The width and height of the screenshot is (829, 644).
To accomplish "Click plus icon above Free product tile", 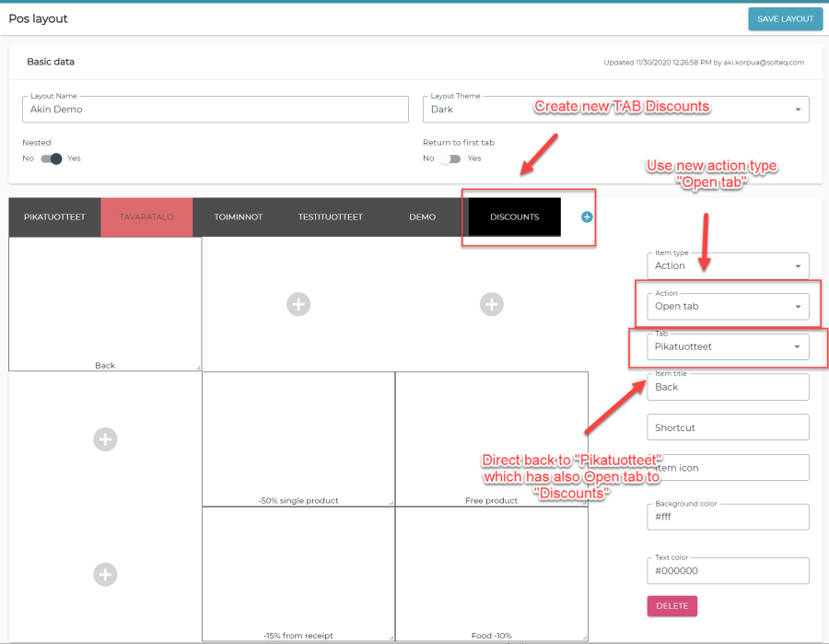I will click(x=492, y=304).
